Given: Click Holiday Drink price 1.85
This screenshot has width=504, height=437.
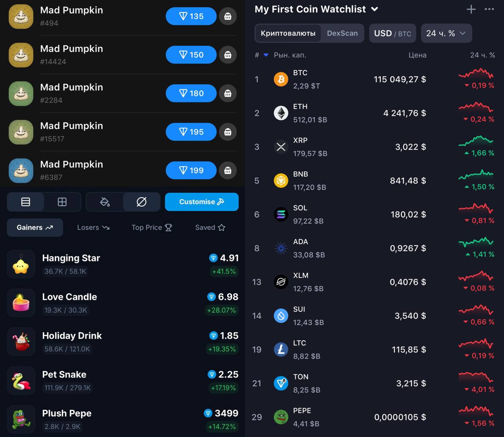Looking at the screenshot, I should [224, 336].
